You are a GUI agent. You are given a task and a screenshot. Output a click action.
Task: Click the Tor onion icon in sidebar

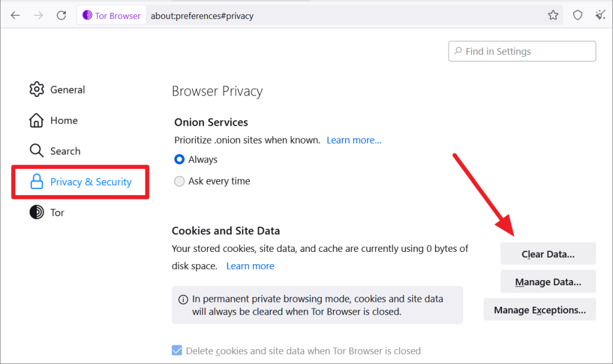coord(37,212)
